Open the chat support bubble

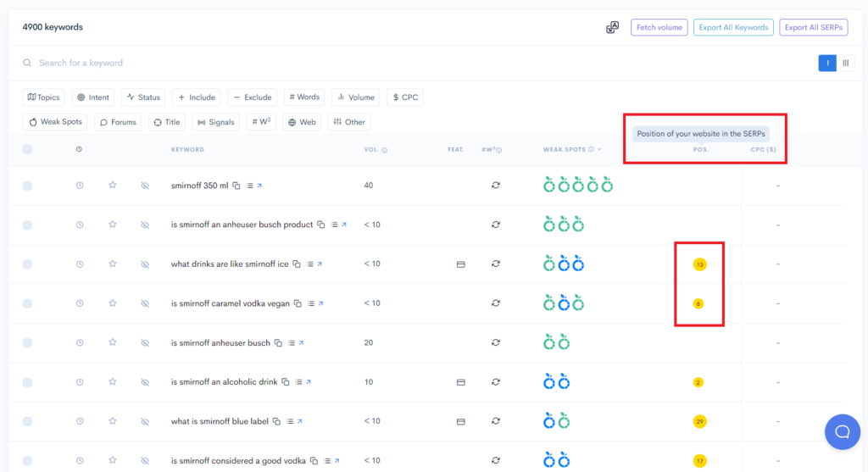point(842,431)
